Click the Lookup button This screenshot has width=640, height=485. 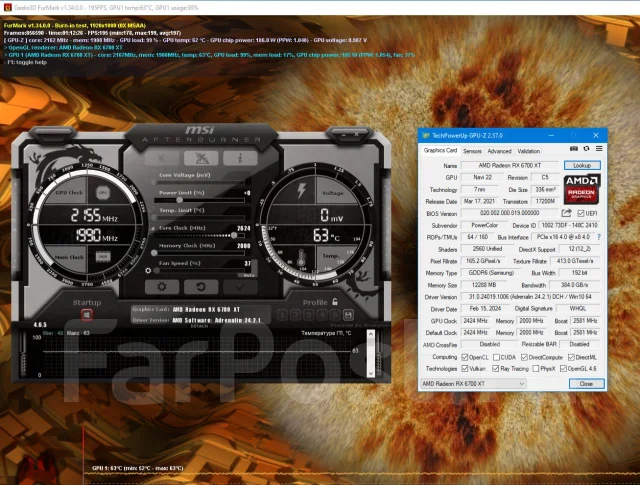tap(582, 165)
